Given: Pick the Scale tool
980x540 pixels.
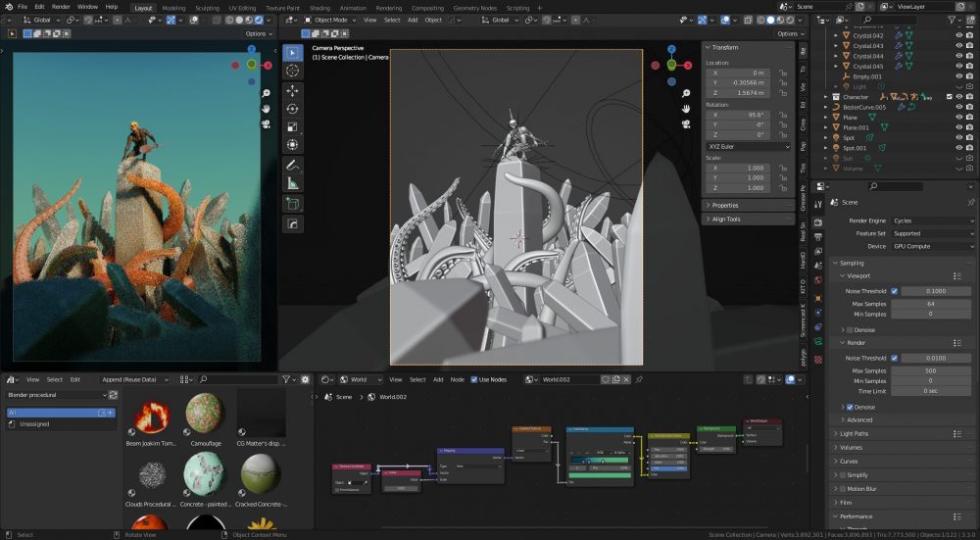Looking at the screenshot, I should click(292, 126).
